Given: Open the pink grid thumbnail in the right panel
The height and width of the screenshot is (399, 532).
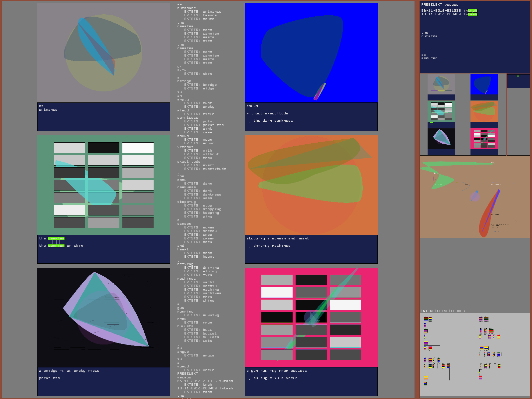Looking at the screenshot, I should 484,139.
